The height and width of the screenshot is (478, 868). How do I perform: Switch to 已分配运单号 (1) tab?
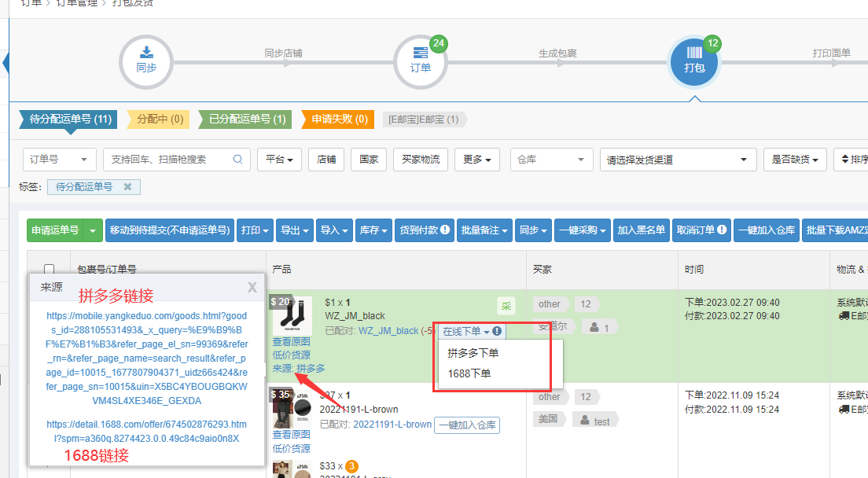point(246,119)
